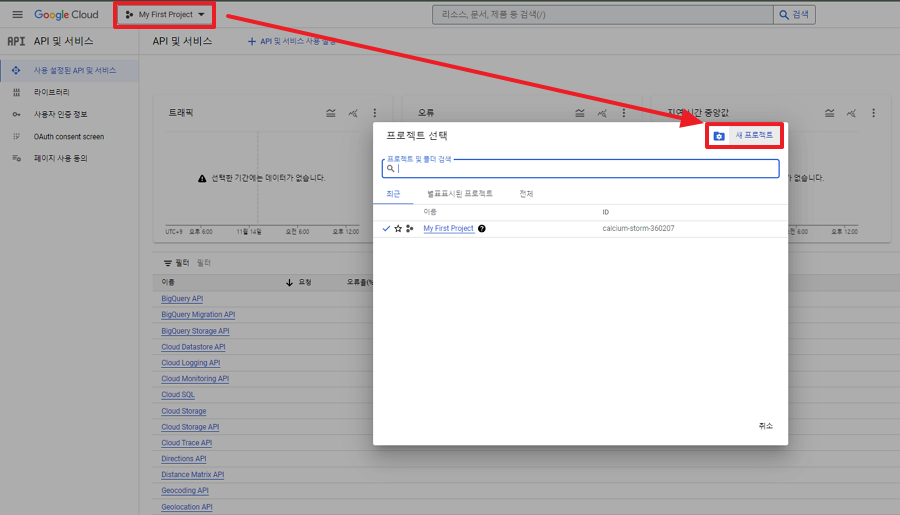Image resolution: width=900 pixels, height=515 pixels.
Task: Open the hamburger navigation menu
Action: pos(17,14)
